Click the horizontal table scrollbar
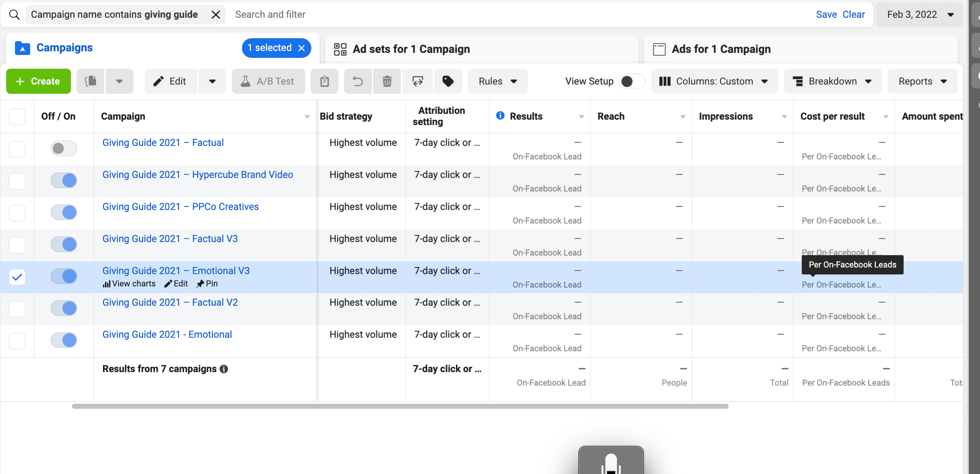 click(x=400, y=406)
